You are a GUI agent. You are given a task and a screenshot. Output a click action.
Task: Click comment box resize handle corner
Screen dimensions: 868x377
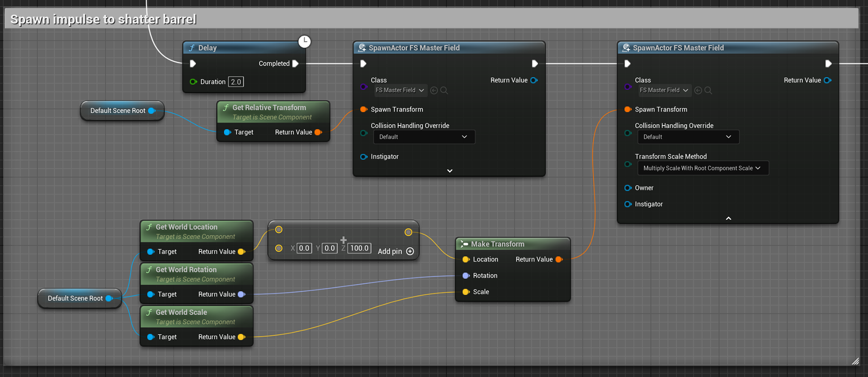855,361
